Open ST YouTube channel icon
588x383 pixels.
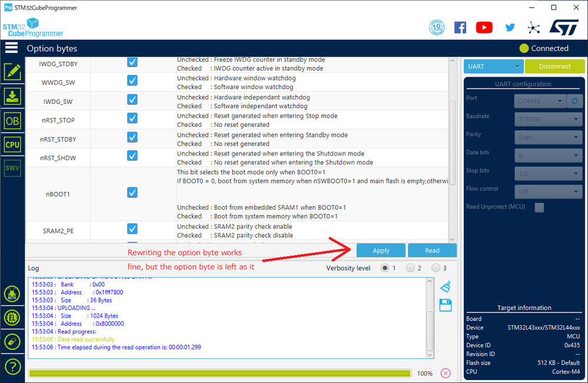484,28
